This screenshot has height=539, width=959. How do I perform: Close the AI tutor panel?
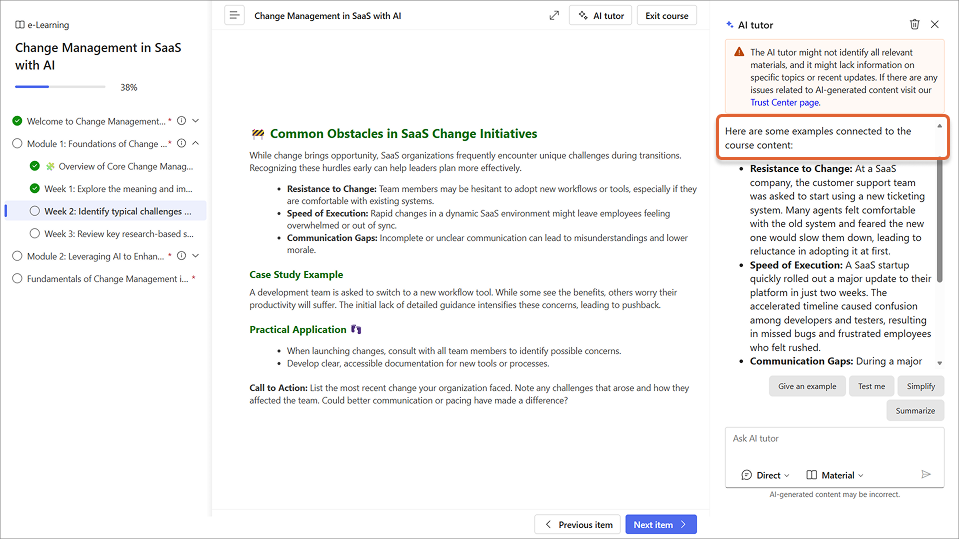(x=935, y=24)
